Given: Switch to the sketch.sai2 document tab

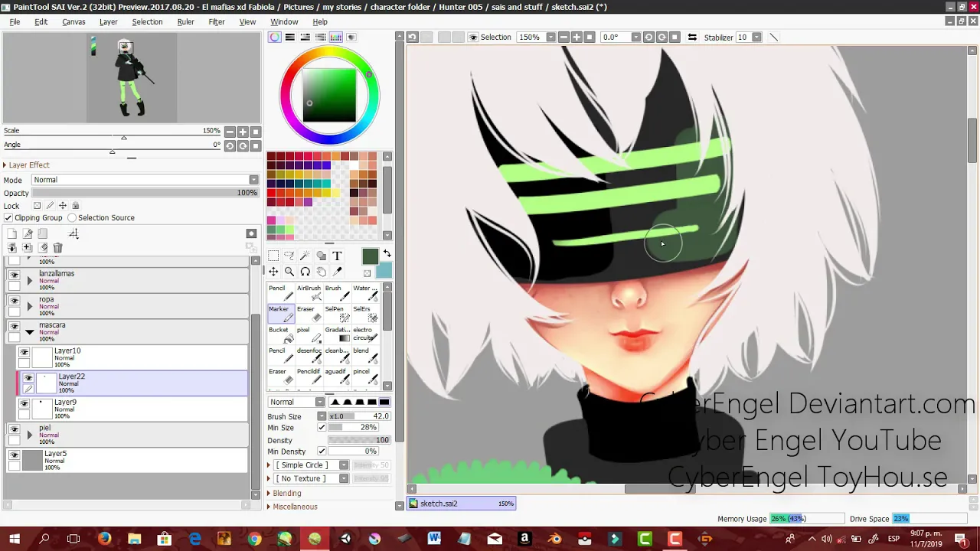Looking at the screenshot, I should coord(462,504).
